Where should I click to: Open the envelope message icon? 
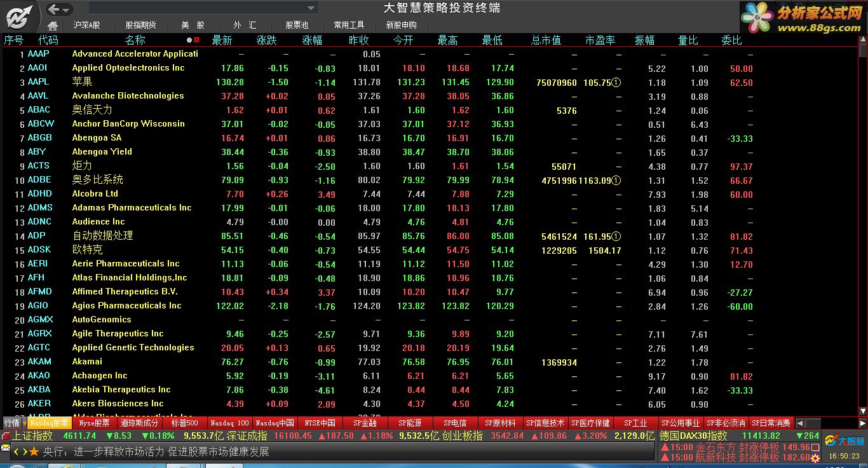click(x=5, y=449)
